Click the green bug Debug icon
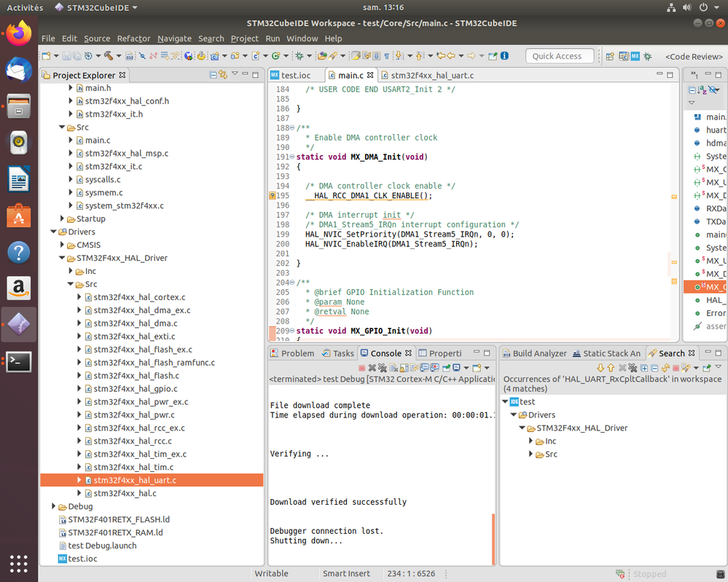Viewport: 728px width, 582px height. [300, 56]
